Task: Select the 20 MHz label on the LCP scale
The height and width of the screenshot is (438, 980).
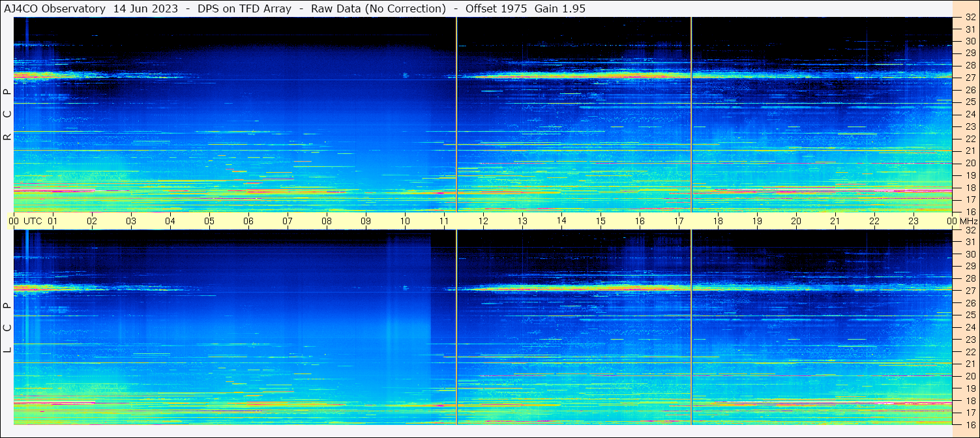Action: (x=970, y=376)
